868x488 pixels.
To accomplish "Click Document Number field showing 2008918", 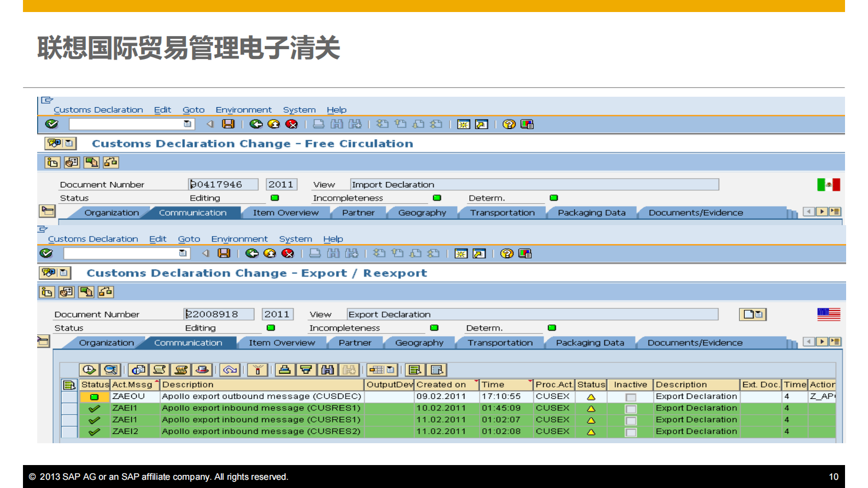I will click(219, 314).
